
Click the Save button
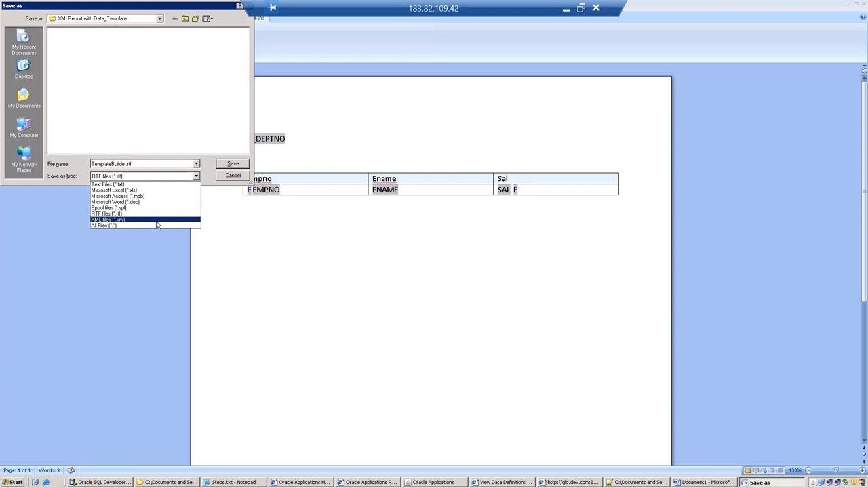coord(233,164)
